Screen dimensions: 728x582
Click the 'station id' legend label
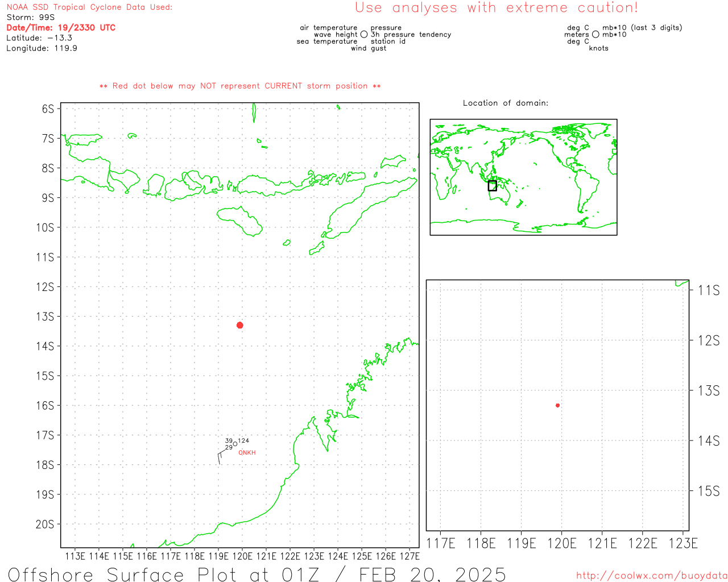[388, 41]
